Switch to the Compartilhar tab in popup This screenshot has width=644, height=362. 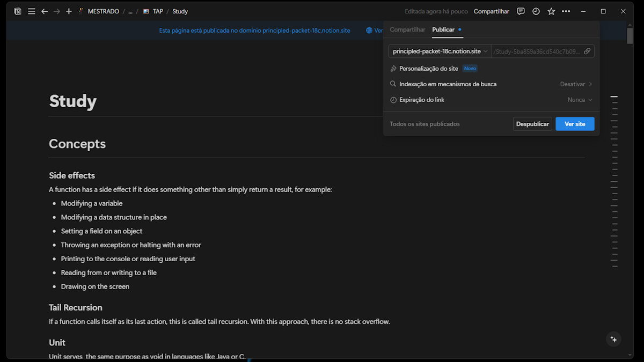[x=407, y=29]
